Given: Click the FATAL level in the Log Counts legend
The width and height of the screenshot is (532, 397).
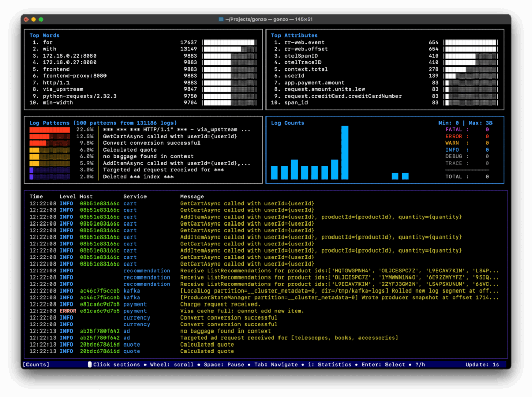Looking at the screenshot, I should (x=454, y=130).
